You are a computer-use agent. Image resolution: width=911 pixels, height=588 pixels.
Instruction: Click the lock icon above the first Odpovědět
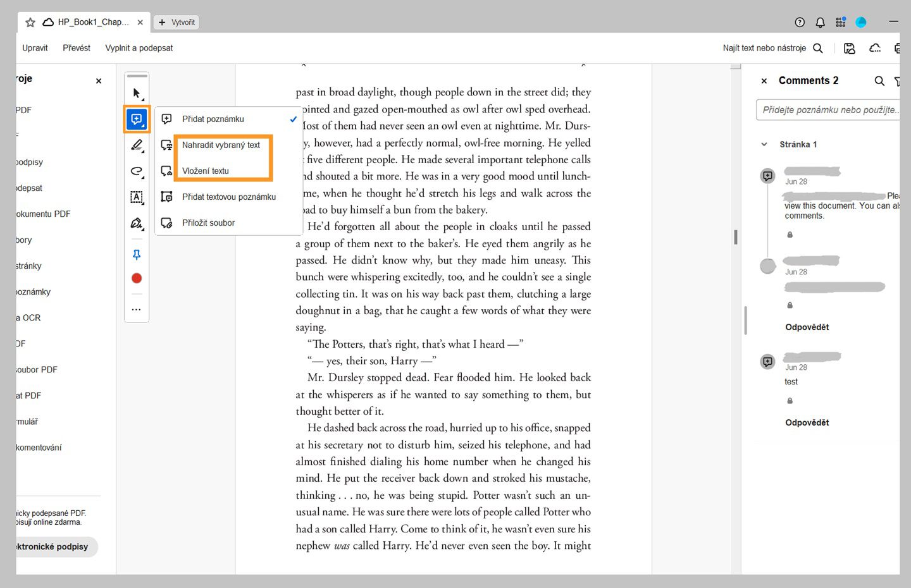[x=790, y=305]
